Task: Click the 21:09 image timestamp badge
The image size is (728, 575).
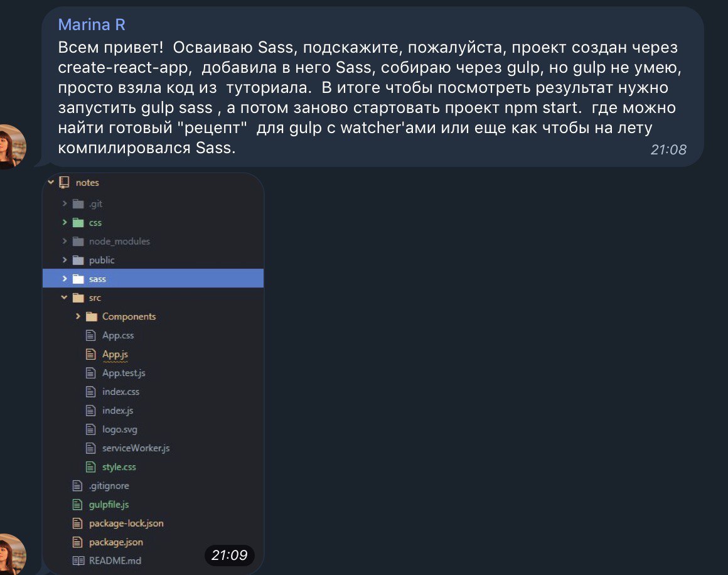Action: pos(229,555)
